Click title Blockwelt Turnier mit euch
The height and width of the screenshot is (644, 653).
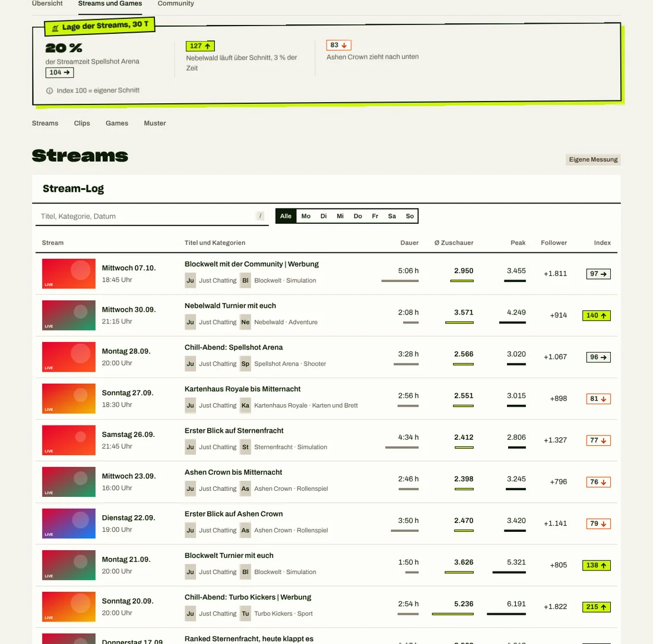click(229, 556)
